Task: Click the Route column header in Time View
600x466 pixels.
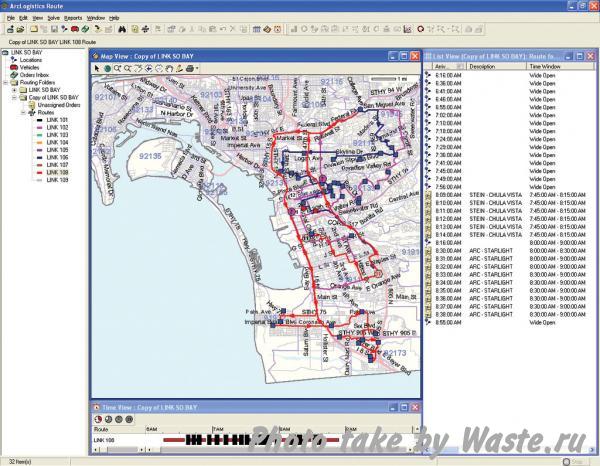Action: 119,429
